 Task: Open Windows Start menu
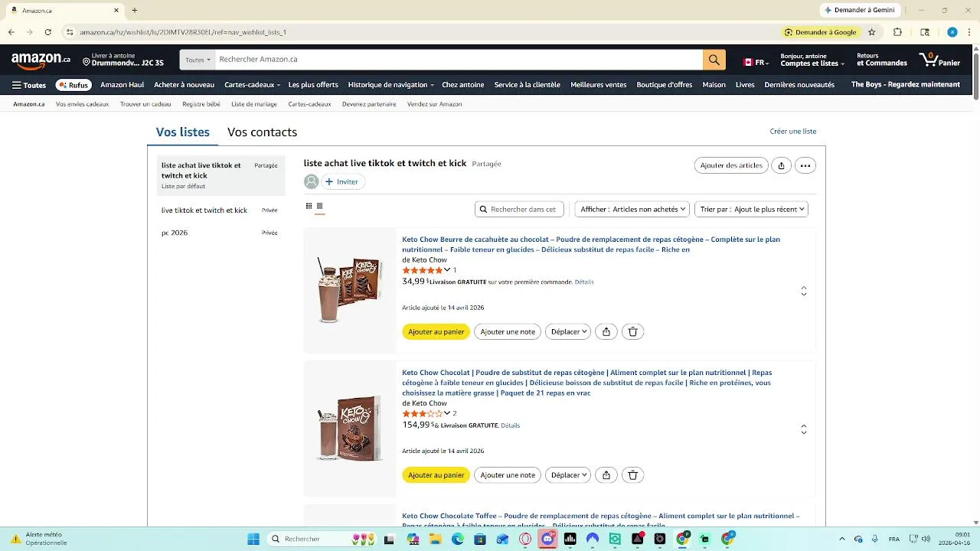[x=253, y=539]
